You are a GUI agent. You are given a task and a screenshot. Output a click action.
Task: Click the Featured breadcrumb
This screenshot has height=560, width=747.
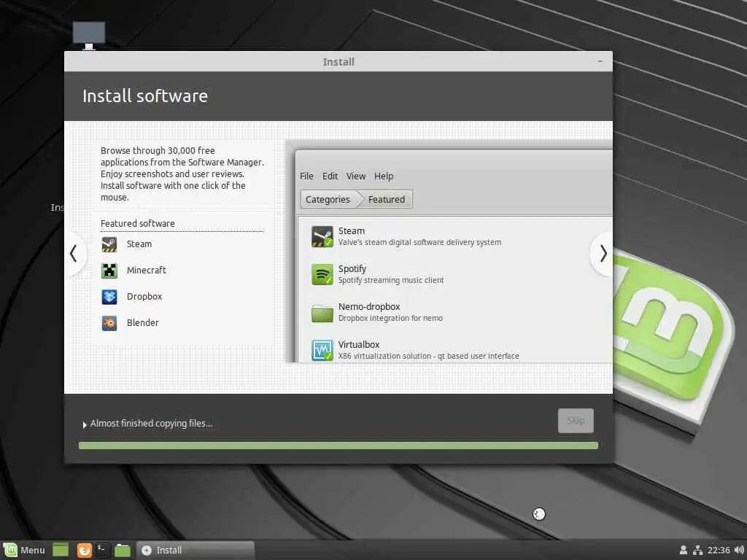click(x=387, y=200)
